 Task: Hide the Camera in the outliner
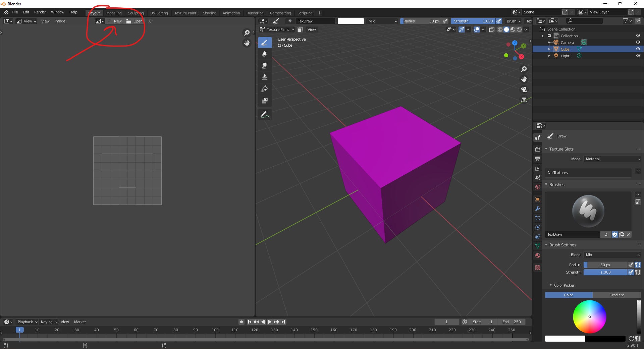pos(638,42)
